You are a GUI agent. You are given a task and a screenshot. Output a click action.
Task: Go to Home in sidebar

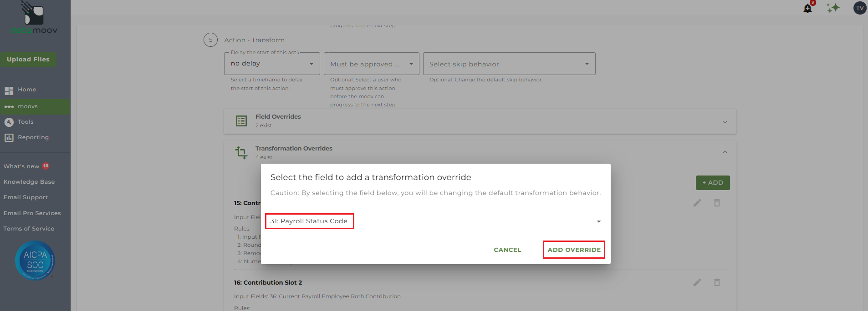tap(27, 90)
